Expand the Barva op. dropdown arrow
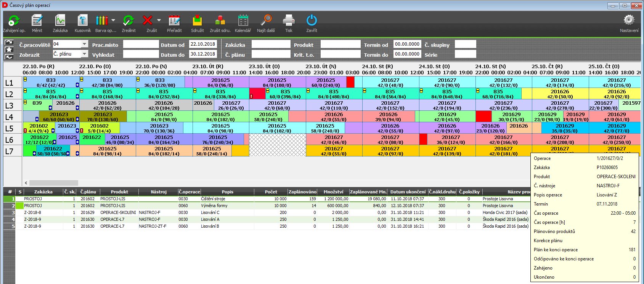Image resolution: width=644 pixels, height=284 pixels. 113,20
